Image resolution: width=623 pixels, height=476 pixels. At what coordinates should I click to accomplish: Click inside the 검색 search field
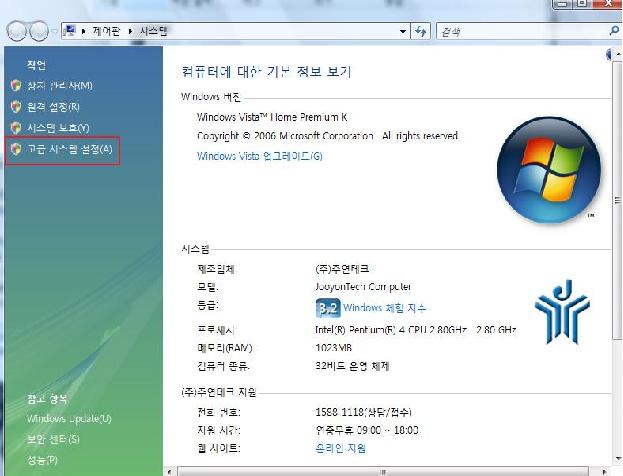click(x=520, y=31)
